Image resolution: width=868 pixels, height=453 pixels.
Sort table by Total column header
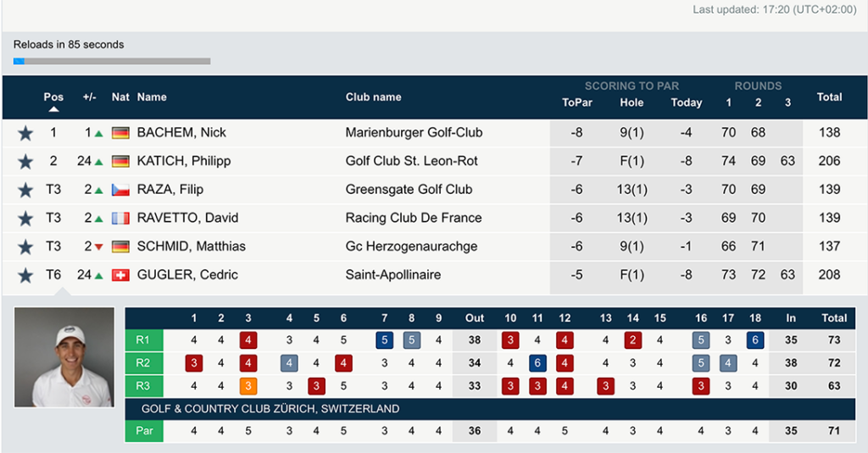click(x=829, y=97)
